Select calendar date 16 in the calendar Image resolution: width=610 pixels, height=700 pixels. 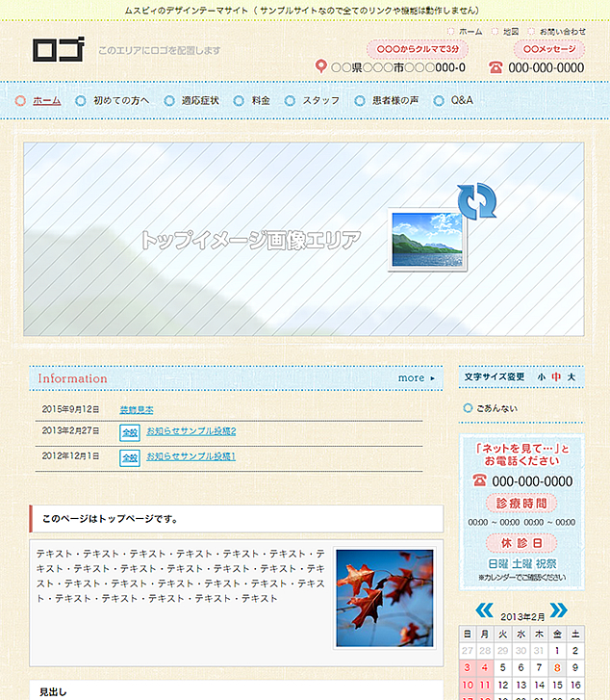[575, 685]
